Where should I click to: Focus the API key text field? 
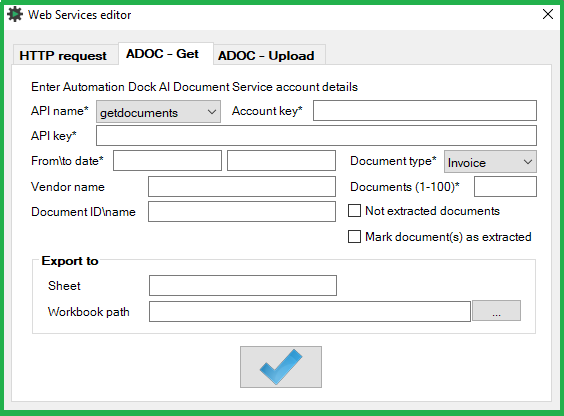pyautogui.click(x=316, y=136)
